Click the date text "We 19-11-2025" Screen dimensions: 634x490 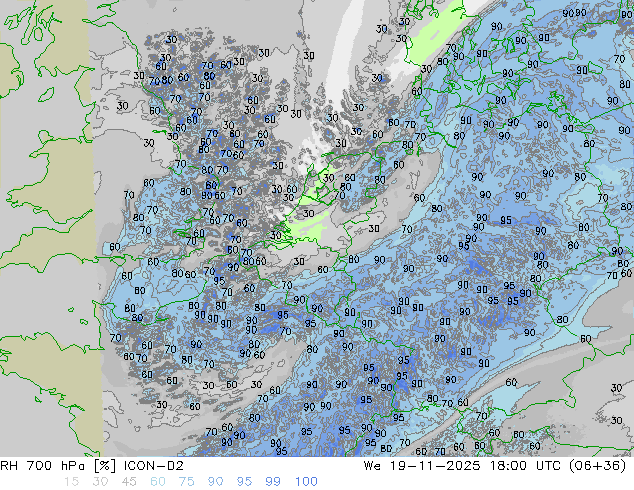click(x=422, y=466)
